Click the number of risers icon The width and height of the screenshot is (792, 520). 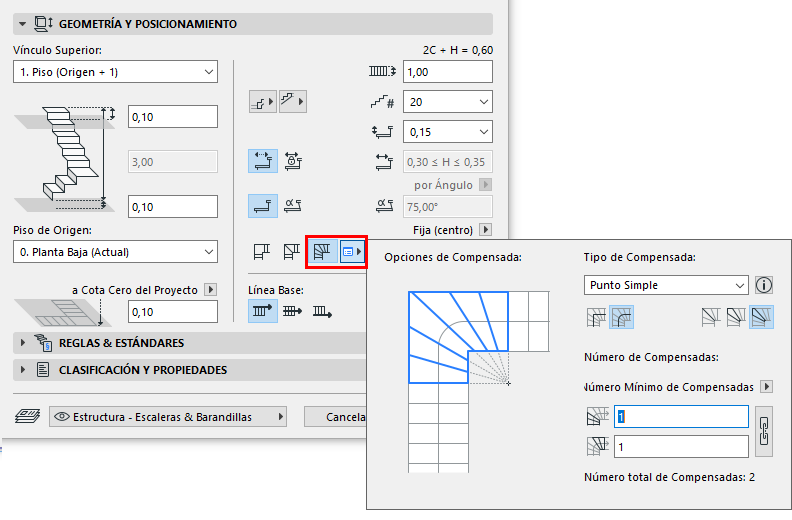point(382,102)
